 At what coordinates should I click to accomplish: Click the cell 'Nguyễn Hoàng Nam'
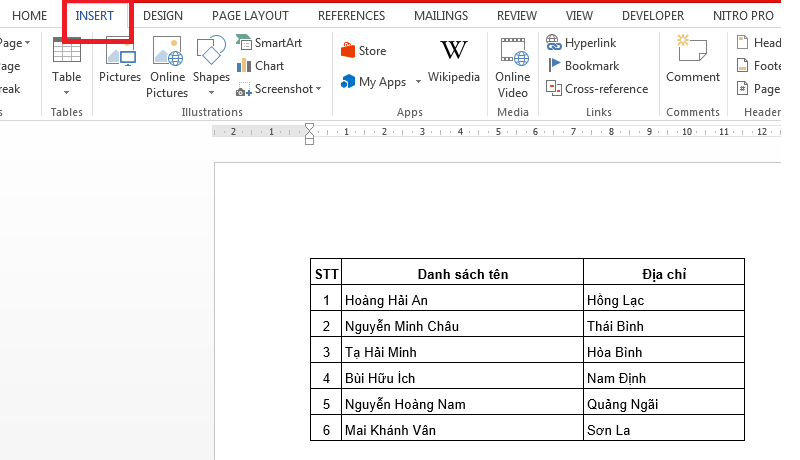pos(462,402)
